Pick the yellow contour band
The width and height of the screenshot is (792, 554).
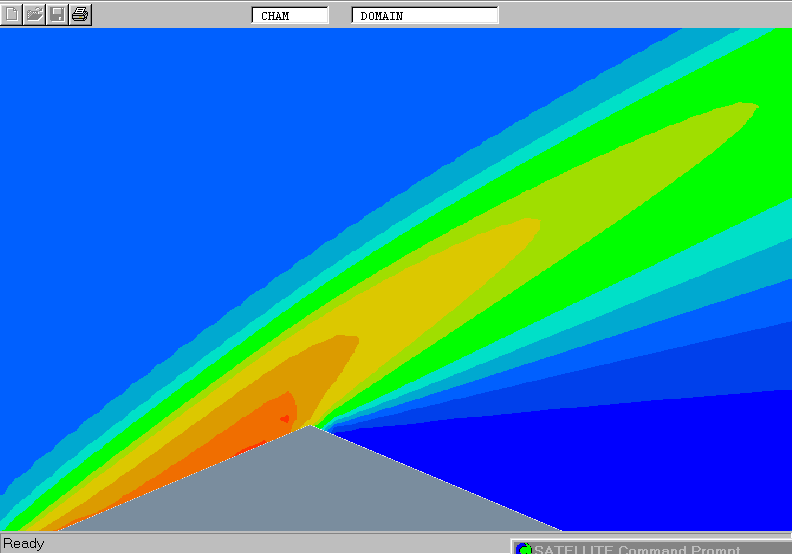tap(440, 280)
